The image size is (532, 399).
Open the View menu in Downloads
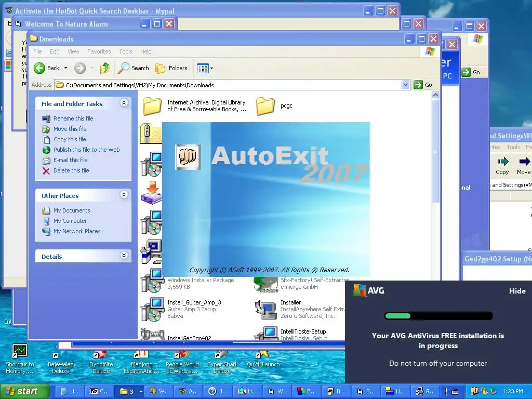(x=73, y=51)
